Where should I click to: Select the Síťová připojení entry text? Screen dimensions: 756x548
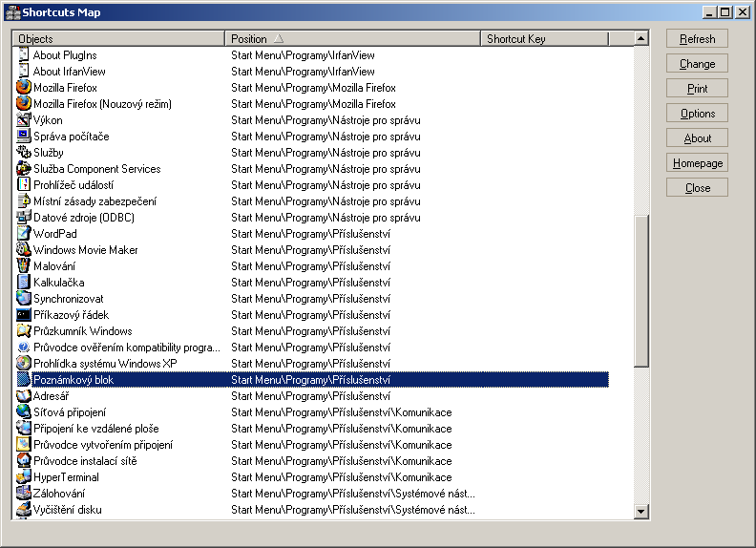tap(70, 412)
